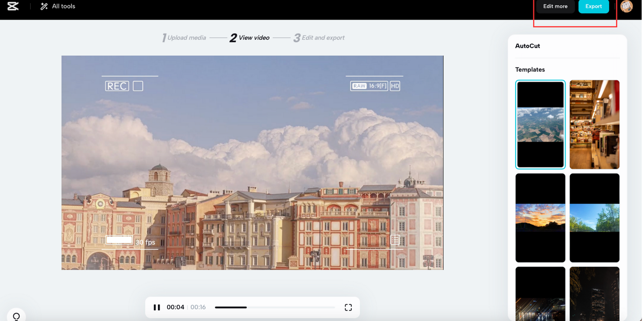The height and width of the screenshot is (321, 644).
Task: Go to step 3 Edit and export
Action: (319, 38)
